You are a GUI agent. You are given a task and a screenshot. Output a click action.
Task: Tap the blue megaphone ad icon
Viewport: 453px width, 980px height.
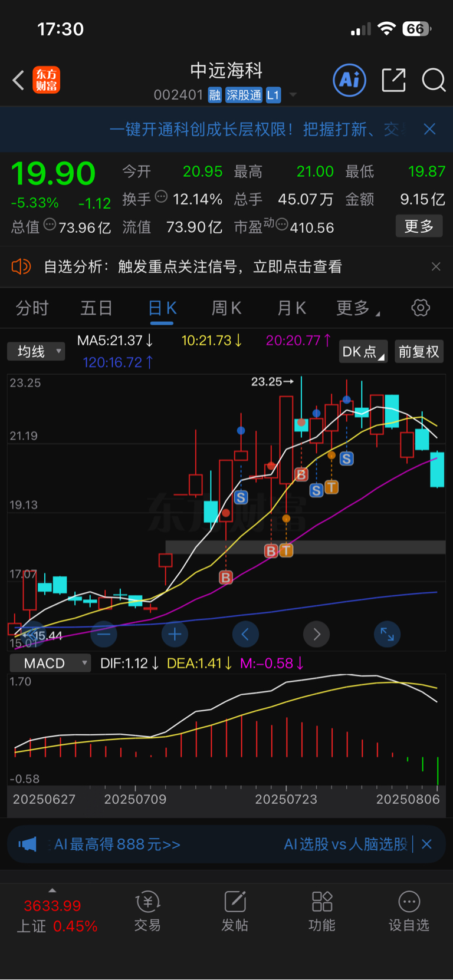pos(27,844)
